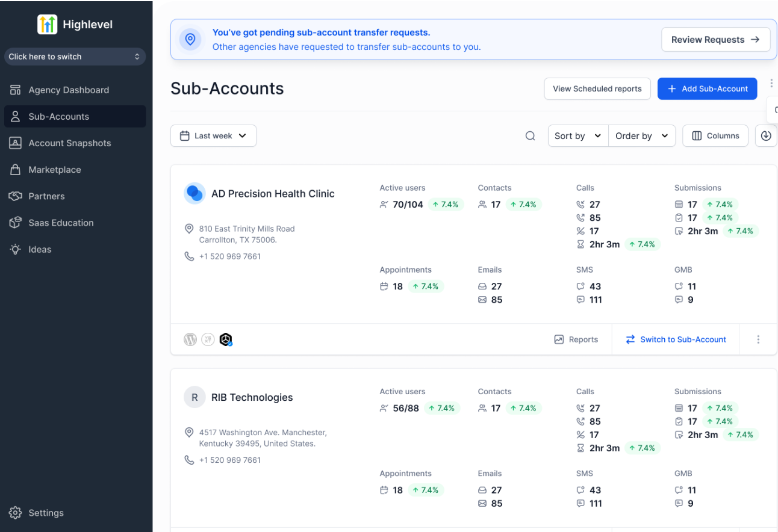Click the Ideas lightbulb icon
Viewport: 778px width, 532px height.
16,249
